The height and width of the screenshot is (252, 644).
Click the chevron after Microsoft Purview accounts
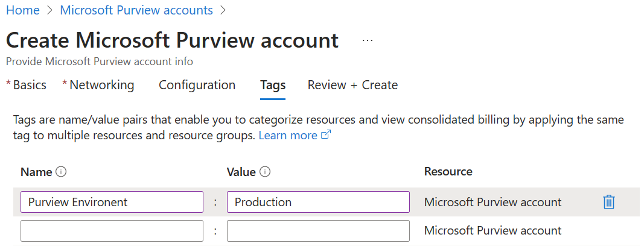click(x=224, y=10)
